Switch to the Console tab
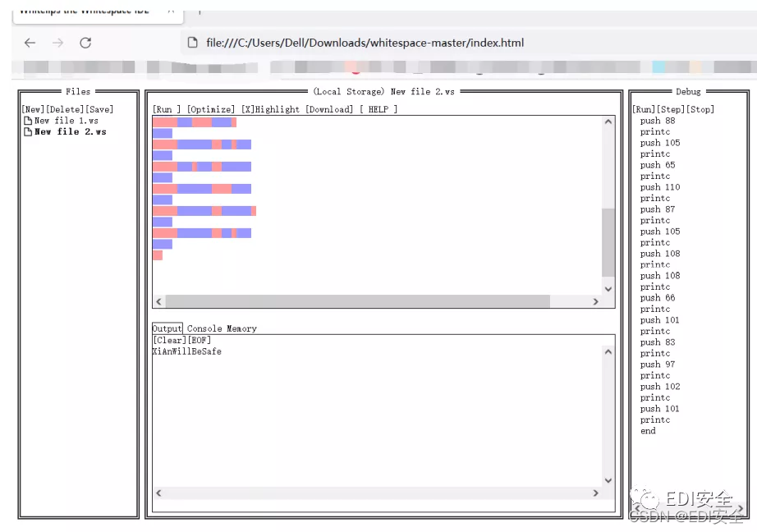 tap(204, 328)
